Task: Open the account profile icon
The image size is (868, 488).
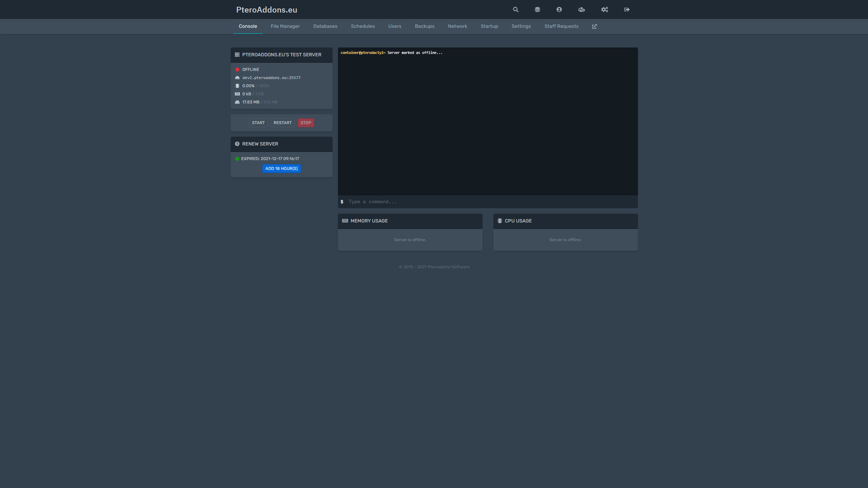Action: click(x=559, y=9)
